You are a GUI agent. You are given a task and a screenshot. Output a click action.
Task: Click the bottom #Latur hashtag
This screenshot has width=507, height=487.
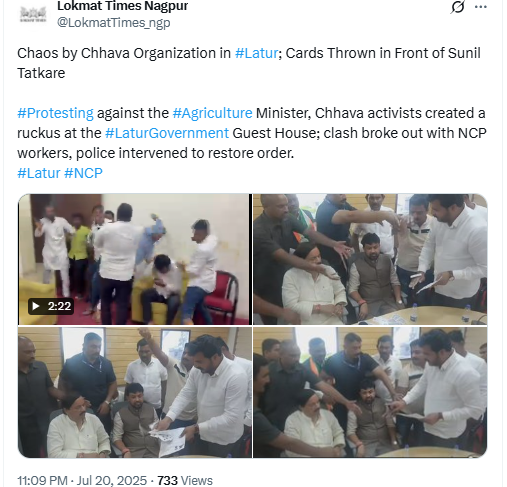(39, 173)
